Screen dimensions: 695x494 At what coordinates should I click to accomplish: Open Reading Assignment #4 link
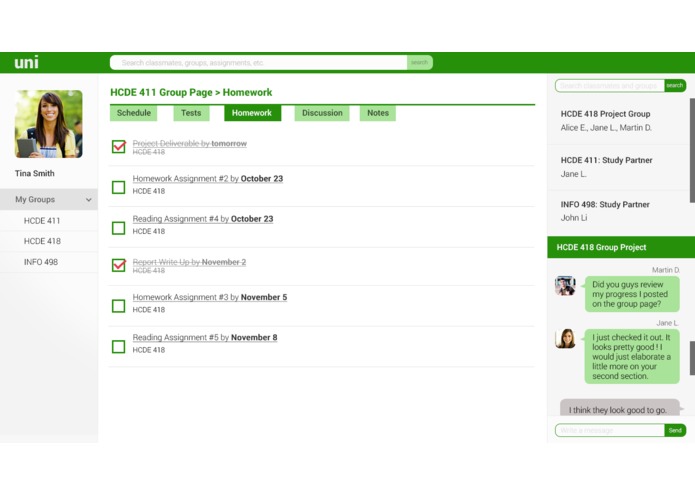coord(203,219)
